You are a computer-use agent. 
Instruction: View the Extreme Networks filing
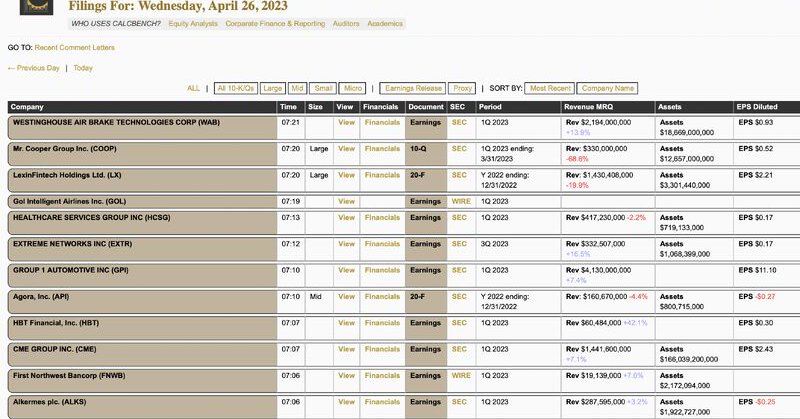pyautogui.click(x=346, y=244)
